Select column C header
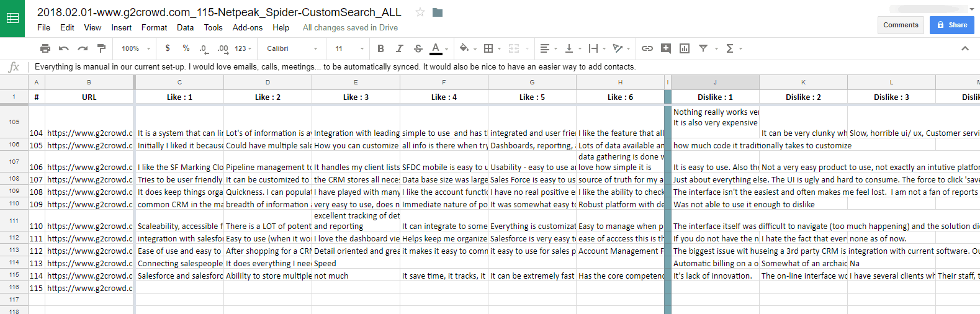 pos(179,82)
